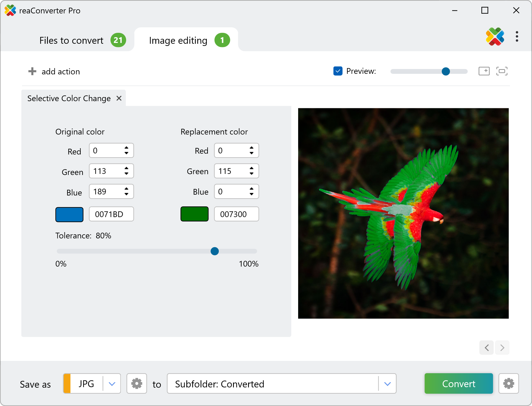Uncheck the Preview checkbox
This screenshot has width=532, height=406.
click(338, 71)
